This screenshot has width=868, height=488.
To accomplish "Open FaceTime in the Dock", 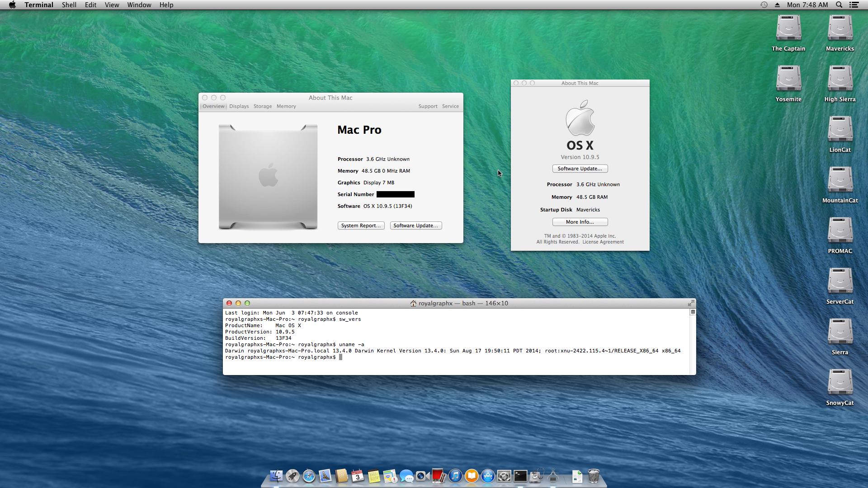I will click(423, 476).
